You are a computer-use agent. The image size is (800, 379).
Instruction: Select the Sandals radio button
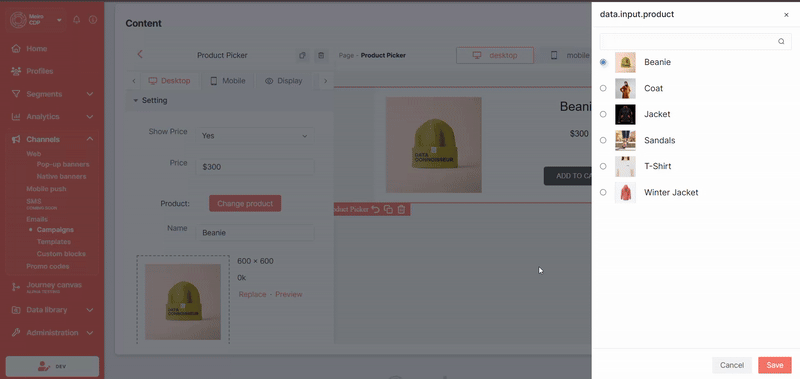(603, 140)
